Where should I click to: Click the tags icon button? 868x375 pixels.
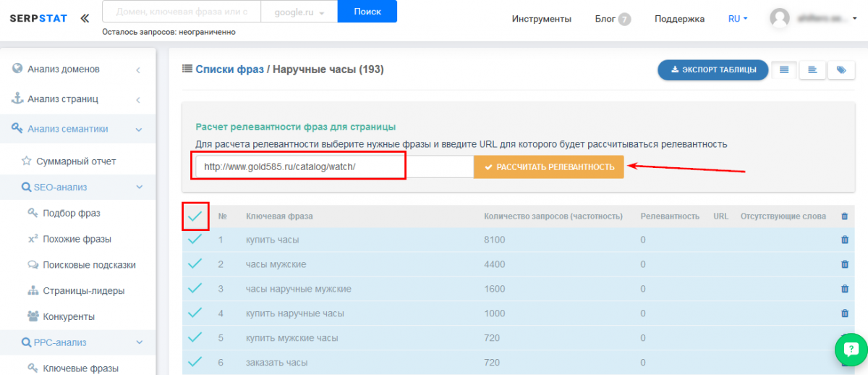(x=841, y=70)
